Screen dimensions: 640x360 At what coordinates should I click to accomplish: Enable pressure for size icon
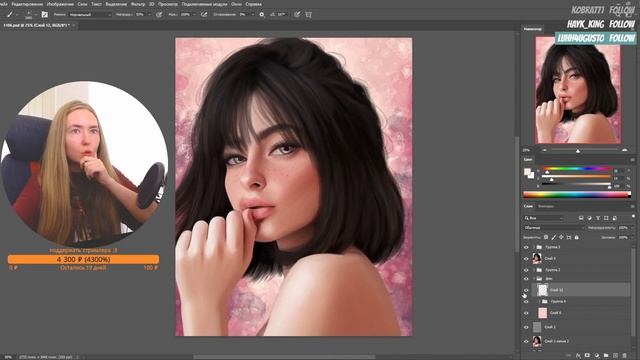click(x=297, y=14)
